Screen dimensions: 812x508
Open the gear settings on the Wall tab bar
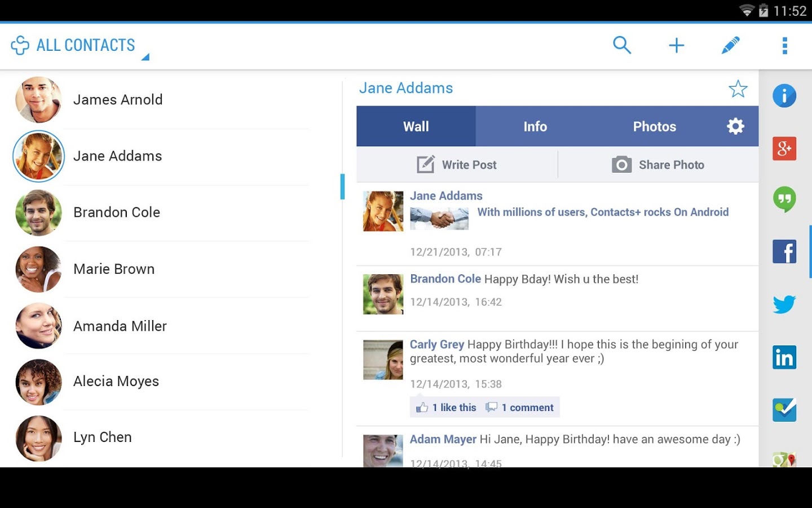tap(734, 126)
